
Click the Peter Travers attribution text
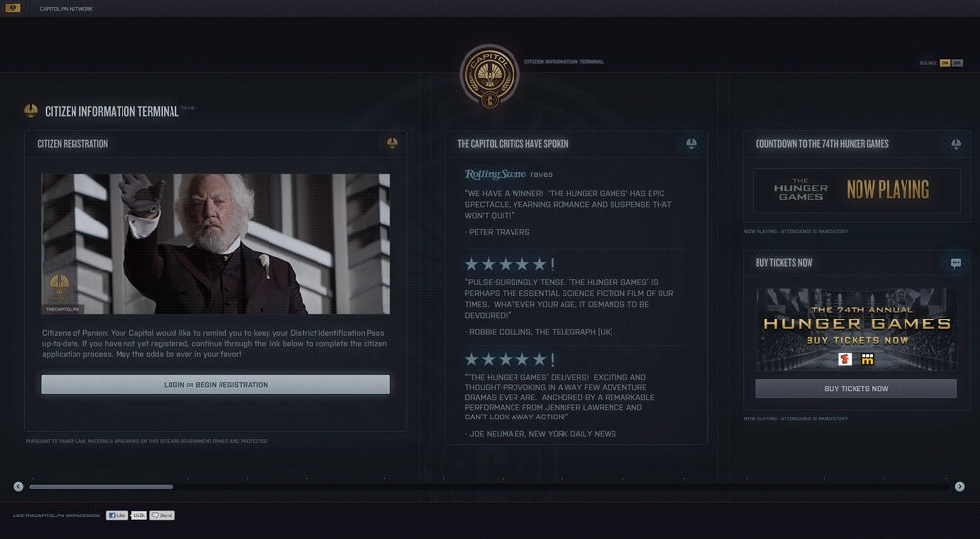click(498, 232)
